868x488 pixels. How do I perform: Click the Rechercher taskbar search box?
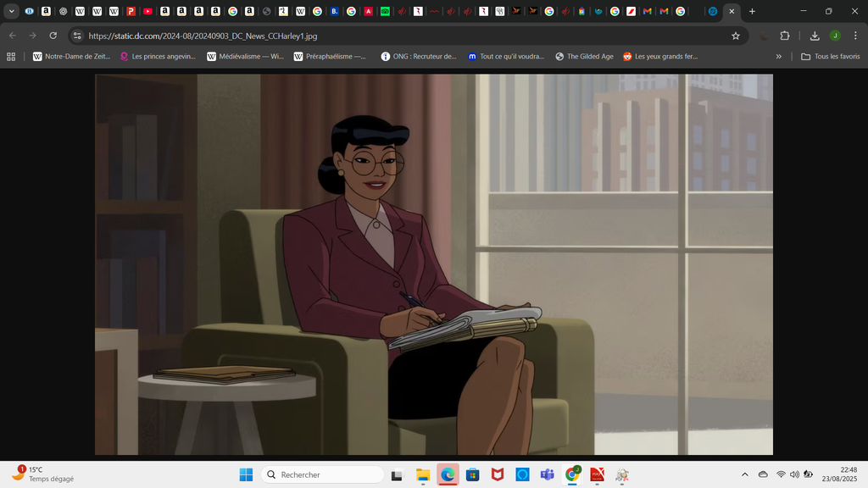pyautogui.click(x=322, y=474)
